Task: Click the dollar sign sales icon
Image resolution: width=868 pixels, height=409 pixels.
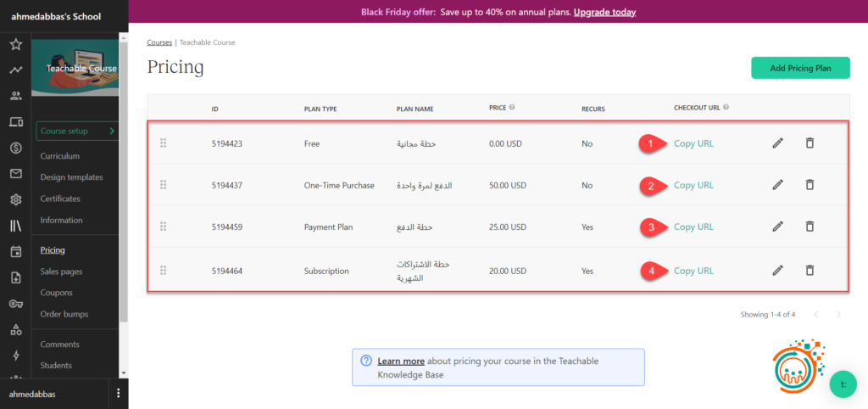Action: tap(15, 148)
